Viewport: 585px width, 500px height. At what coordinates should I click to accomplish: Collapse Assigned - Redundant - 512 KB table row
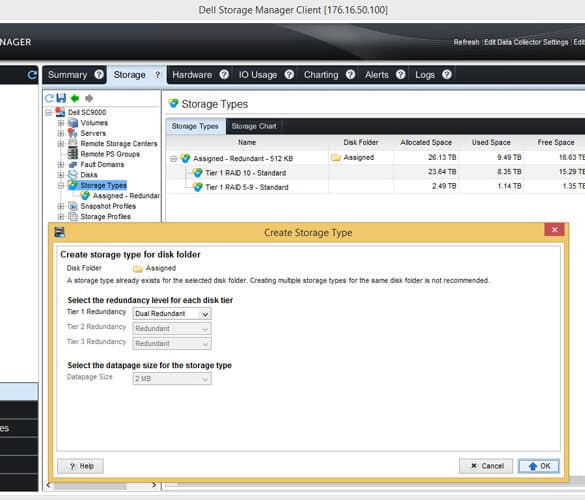point(173,159)
